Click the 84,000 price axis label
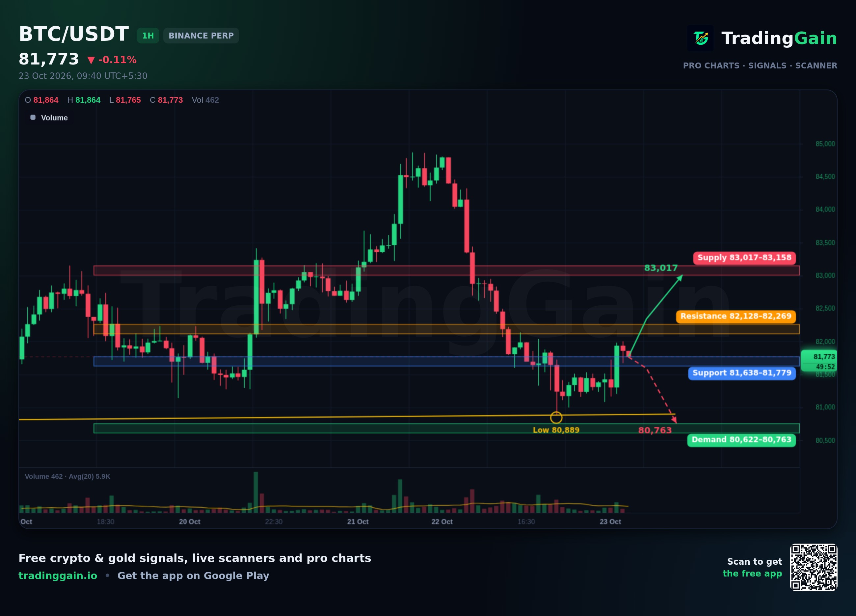The width and height of the screenshot is (856, 616). pos(825,209)
